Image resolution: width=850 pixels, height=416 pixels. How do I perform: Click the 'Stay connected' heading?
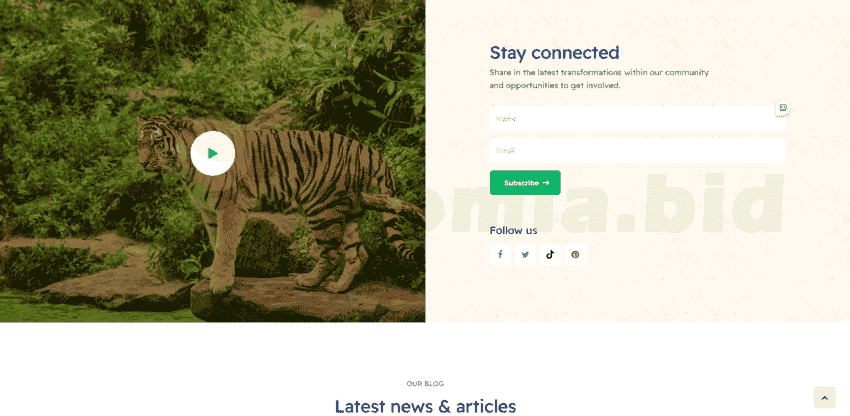(x=555, y=53)
